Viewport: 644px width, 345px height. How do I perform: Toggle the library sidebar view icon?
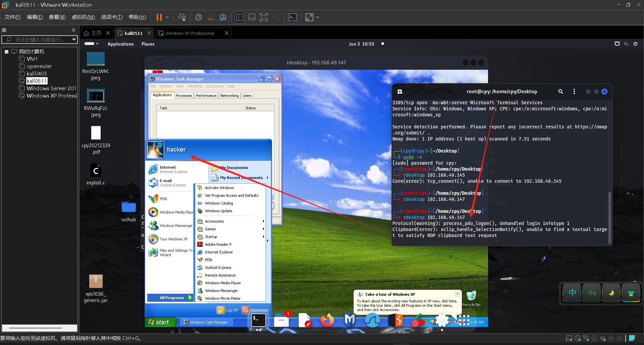pos(239,17)
